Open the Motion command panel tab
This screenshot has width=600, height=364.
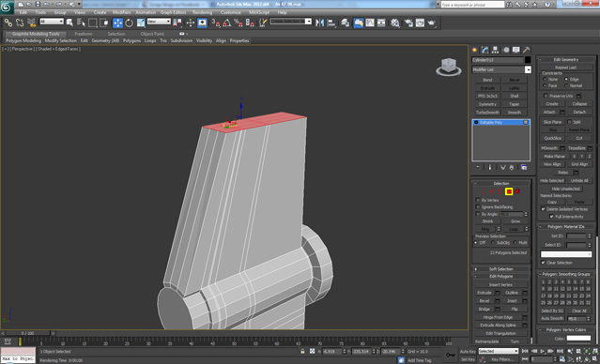pyautogui.click(x=506, y=50)
